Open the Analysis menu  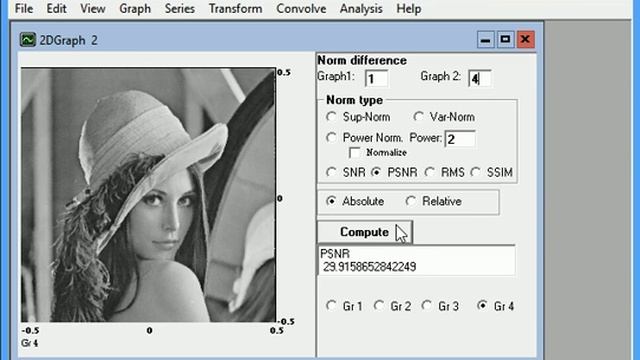(361, 9)
